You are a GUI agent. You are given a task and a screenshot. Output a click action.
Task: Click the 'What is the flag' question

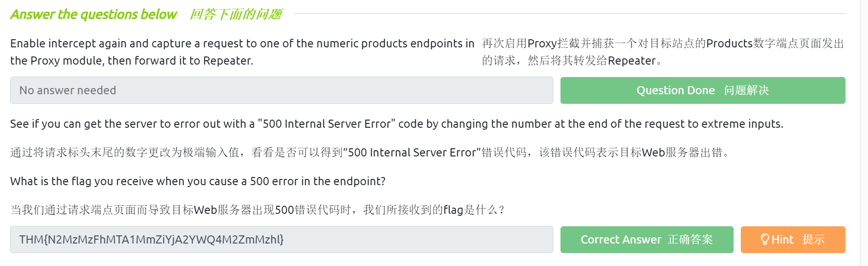[198, 181]
